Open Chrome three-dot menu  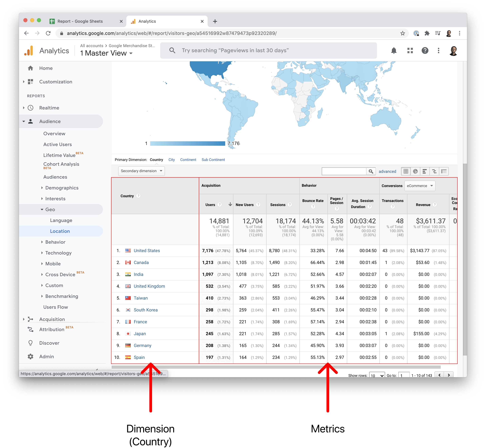tap(459, 33)
